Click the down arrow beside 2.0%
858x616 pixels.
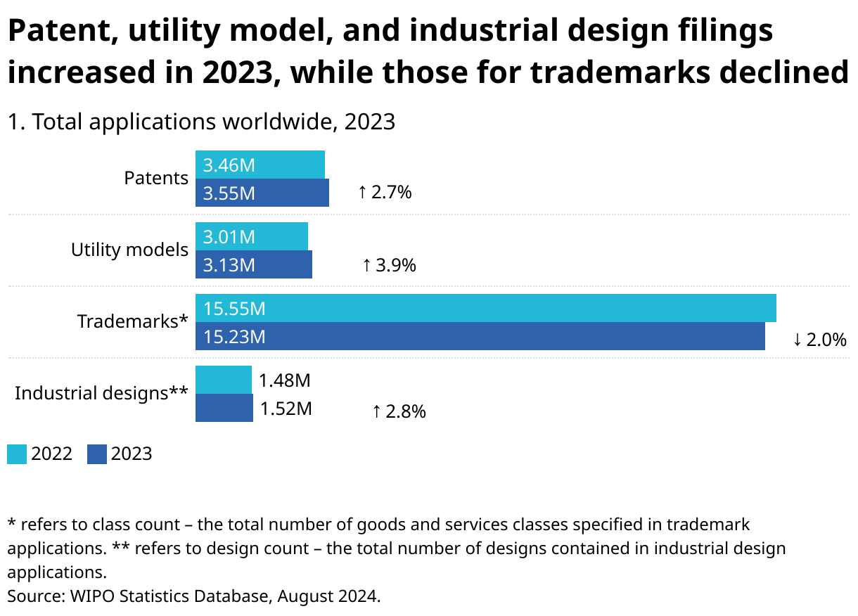tap(797, 340)
